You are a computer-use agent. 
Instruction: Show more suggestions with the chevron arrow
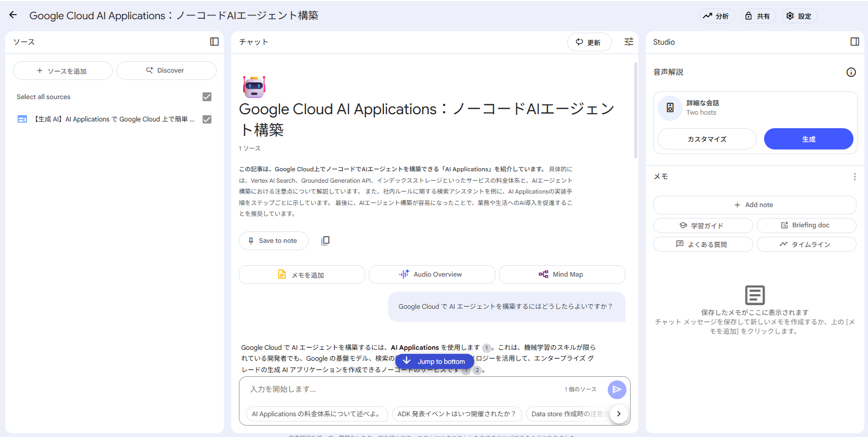[619, 414]
